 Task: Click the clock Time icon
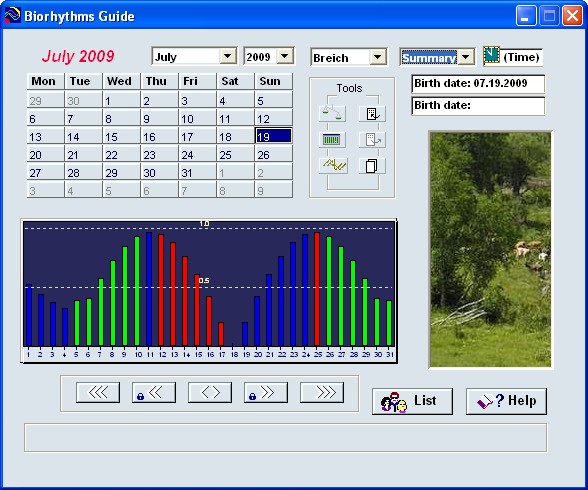[492, 55]
